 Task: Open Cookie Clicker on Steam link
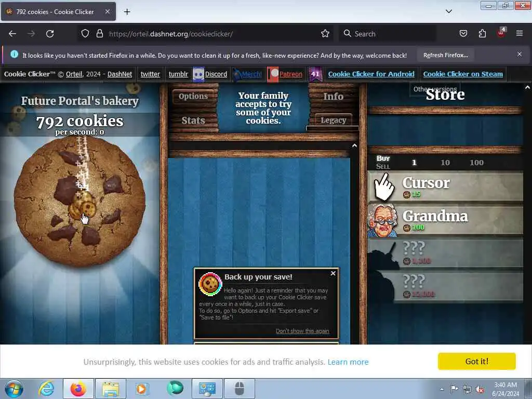(x=463, y=74)
